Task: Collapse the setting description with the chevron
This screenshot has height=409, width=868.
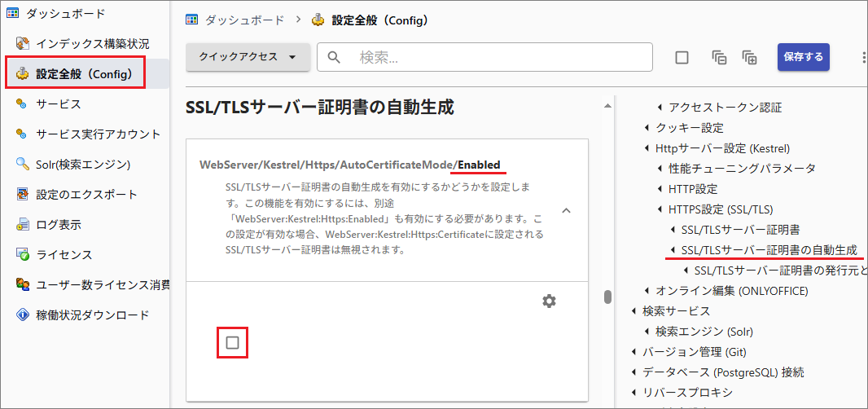Action: (x=567, y=211)
